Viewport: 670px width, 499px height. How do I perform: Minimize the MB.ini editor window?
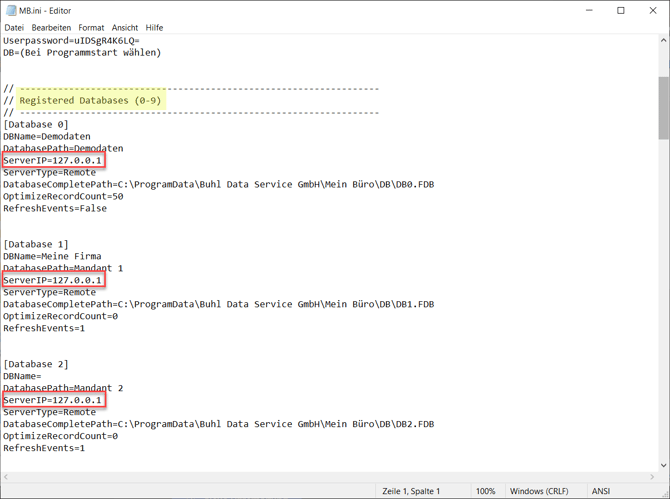point(588,11)
